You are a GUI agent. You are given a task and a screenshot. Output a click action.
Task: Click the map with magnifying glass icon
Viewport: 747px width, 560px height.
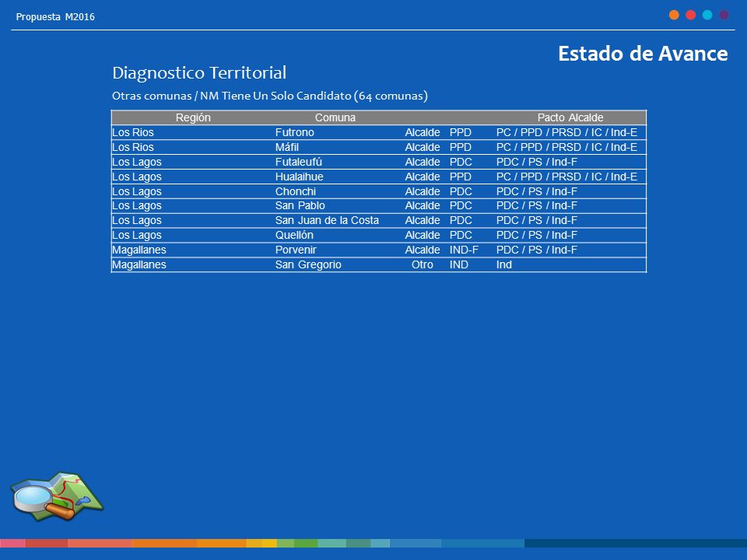pos(57,495)
